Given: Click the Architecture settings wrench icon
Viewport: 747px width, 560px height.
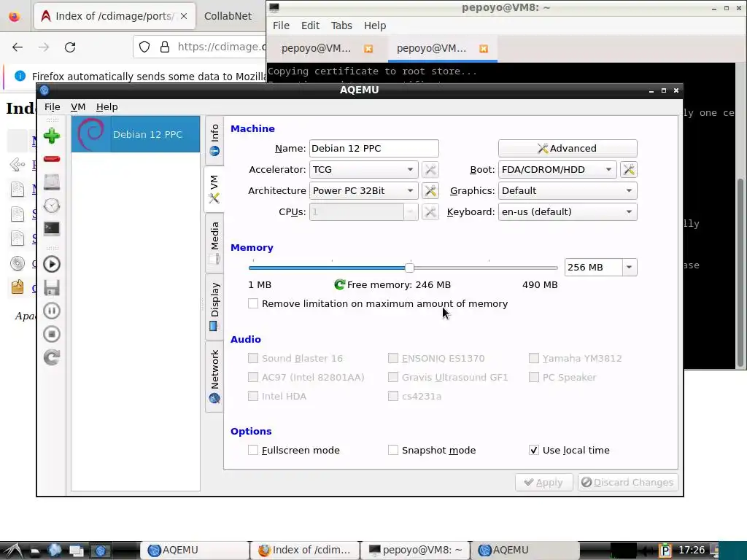Looking at the screenshot, I should pyautogui.click(x=430, y=191).
